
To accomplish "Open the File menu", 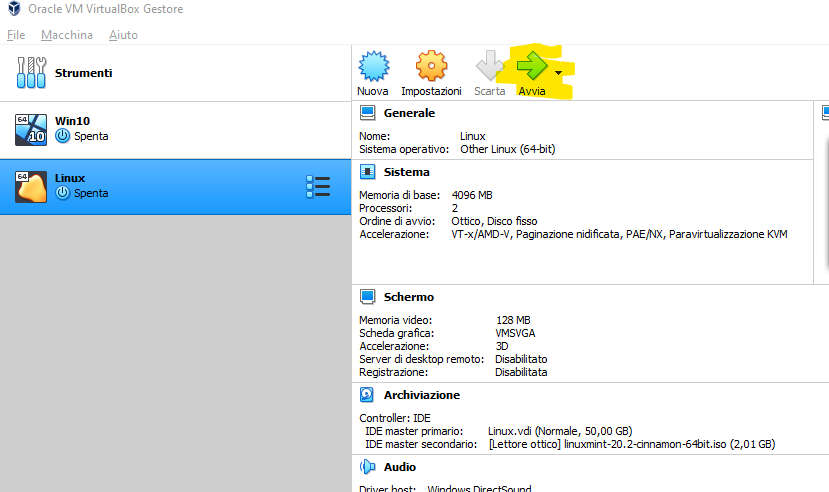I will pos(16,35).
